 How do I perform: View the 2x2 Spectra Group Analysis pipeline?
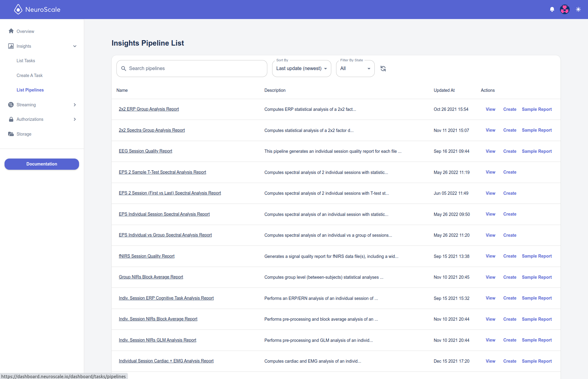tap(491, 130)
